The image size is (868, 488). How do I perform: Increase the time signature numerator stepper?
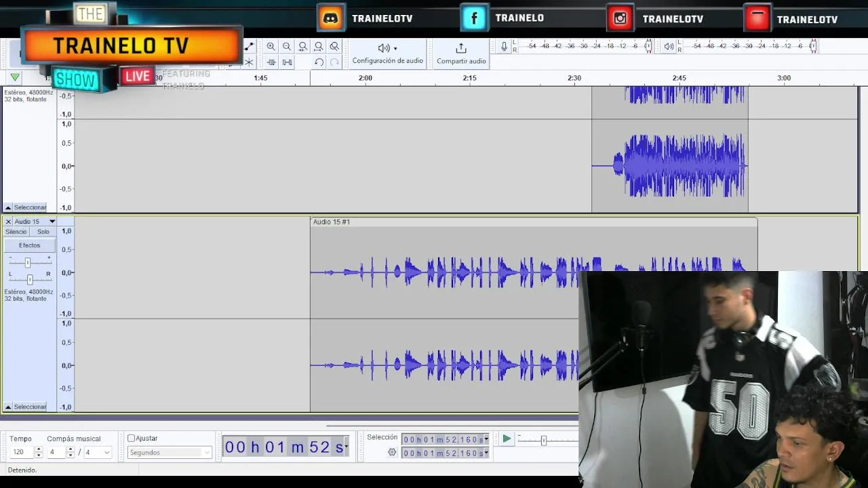(71, 449)
